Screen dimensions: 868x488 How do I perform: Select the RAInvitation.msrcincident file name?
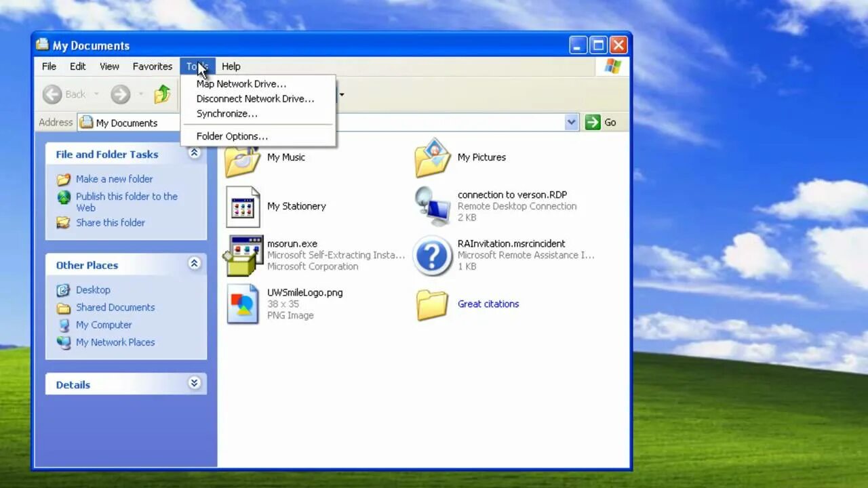click(x=511, y=244)
